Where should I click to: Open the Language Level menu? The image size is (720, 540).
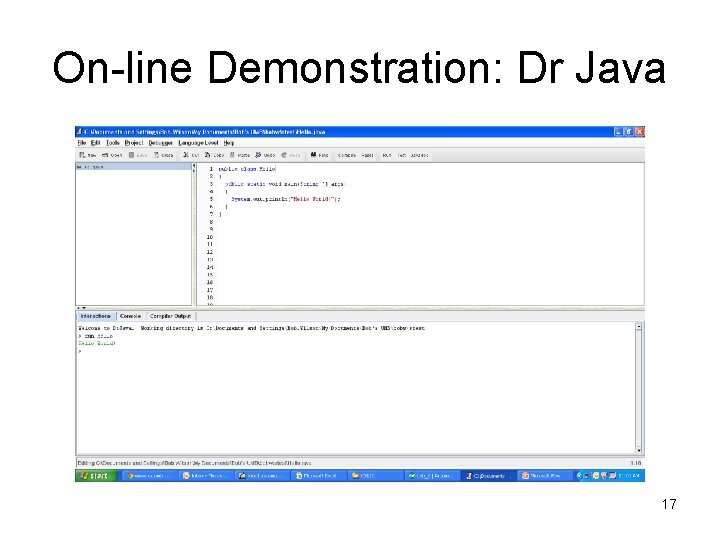pyautogui.click(x=198, y=143)
